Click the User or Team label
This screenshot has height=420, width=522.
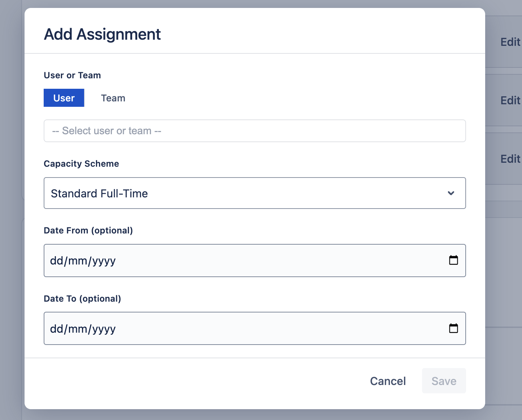(x=72, y=75)
